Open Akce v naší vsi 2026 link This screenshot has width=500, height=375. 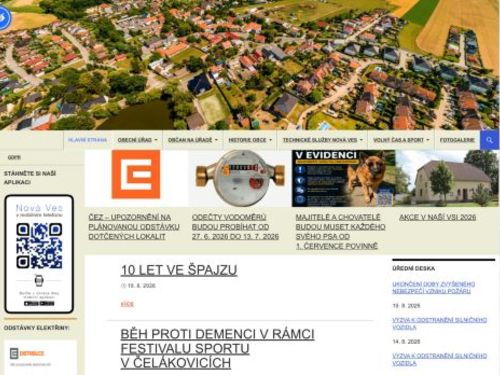pos(437,217)
